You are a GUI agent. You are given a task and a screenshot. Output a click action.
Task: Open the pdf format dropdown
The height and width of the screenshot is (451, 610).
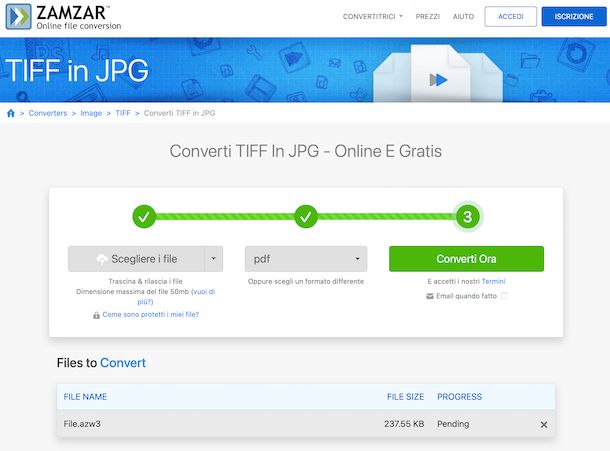pos(306,259)
